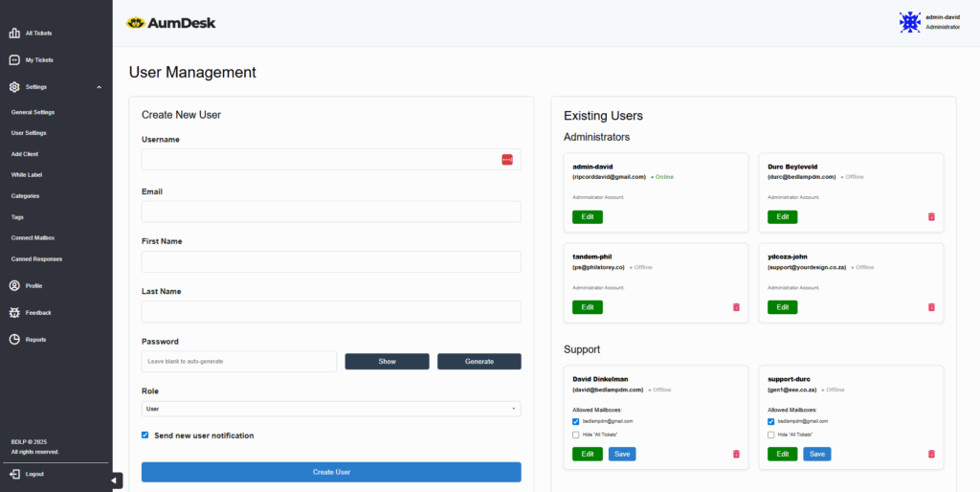
Task: Open Reports using the pie chart icon
Action: coord(14,340)
